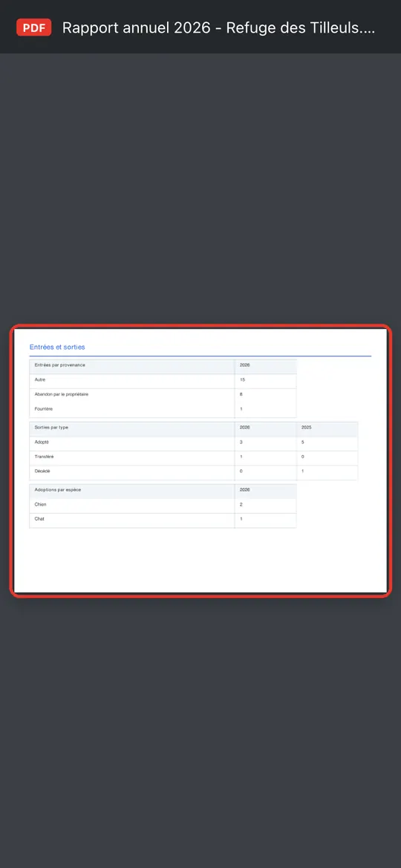
Task: Click value 15 in the Autre row
Action: (x=243, y=379)
